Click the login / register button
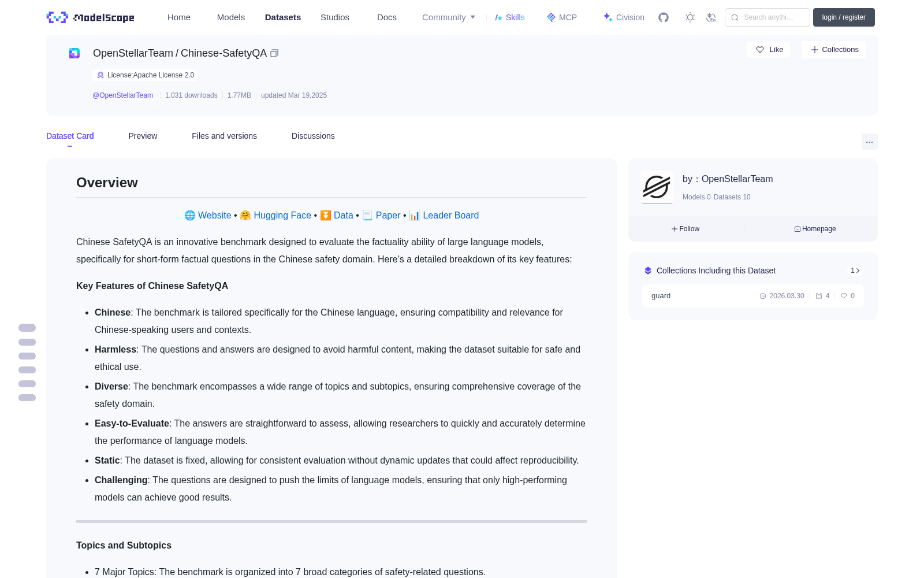 pyautogui.click(x=844, y=17)
